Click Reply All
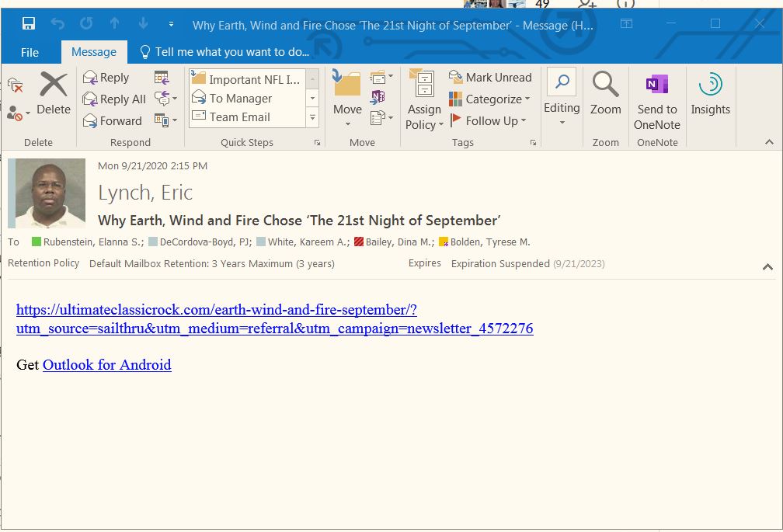Screen dimensions: 783x532 (114, 99)
